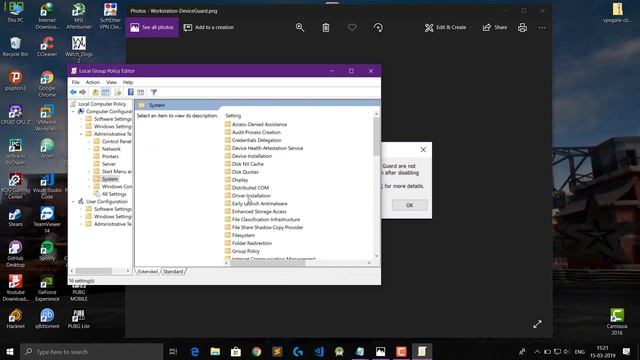
Task: Open the three-dots See more menu in Photos
Action: (x=542, y=27)
